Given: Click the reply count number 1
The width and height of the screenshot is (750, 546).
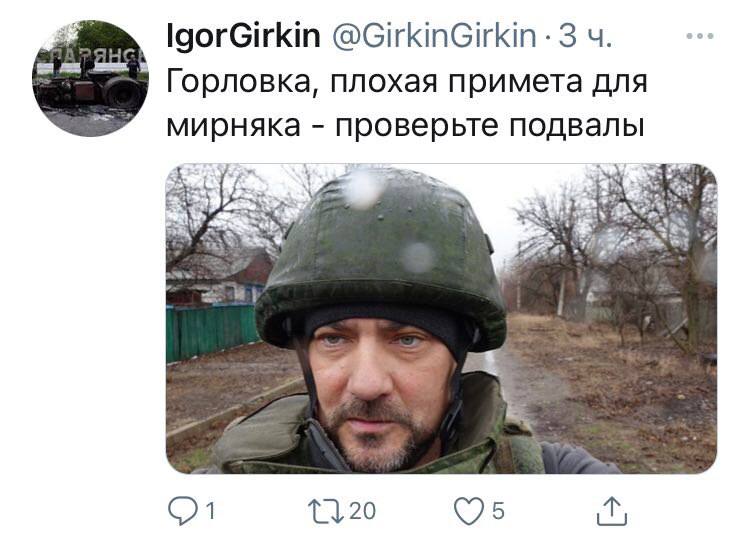Looking at the screenshot, I should click(x=210, y=511).
